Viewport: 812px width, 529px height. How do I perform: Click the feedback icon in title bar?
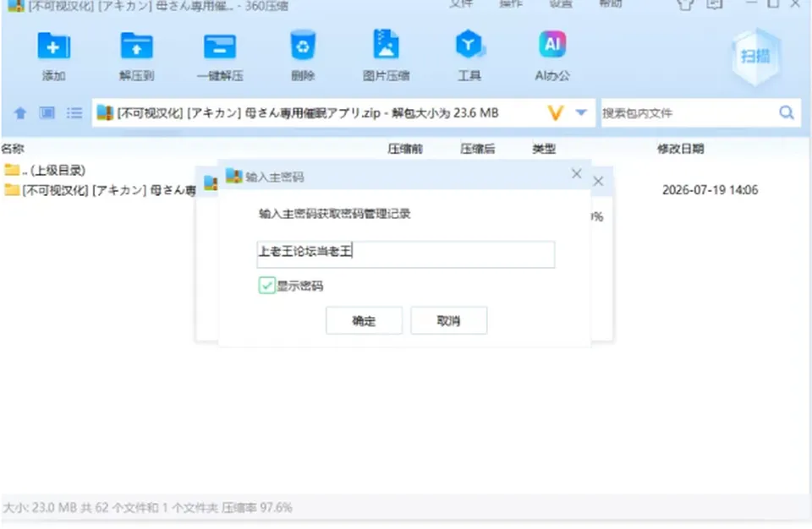coord(715,5)
